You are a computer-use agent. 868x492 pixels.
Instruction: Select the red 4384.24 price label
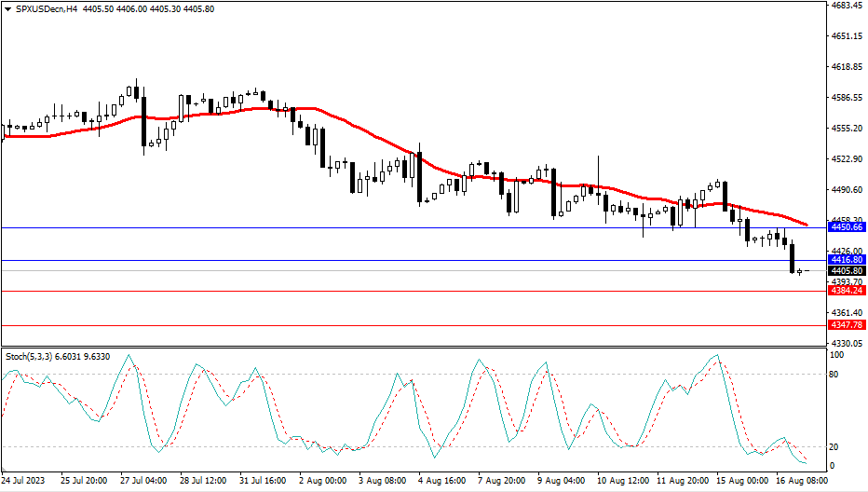(846, 291)
